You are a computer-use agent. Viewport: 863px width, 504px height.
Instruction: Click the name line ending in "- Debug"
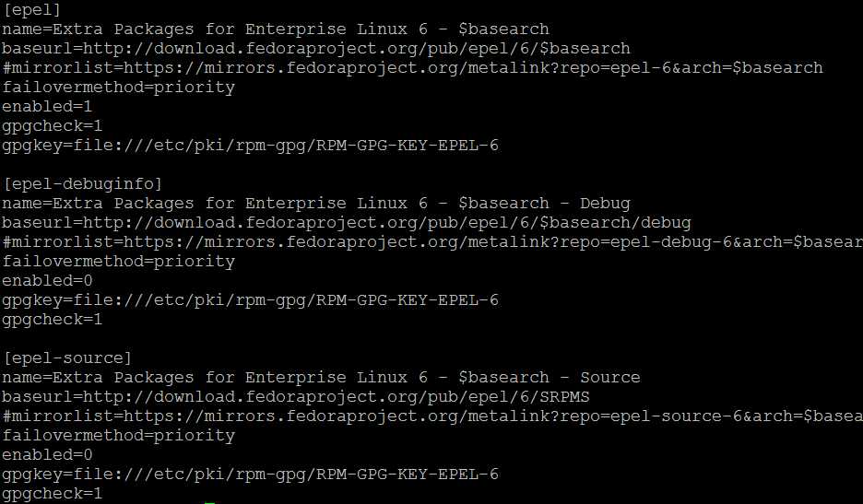tap(316, 203)
